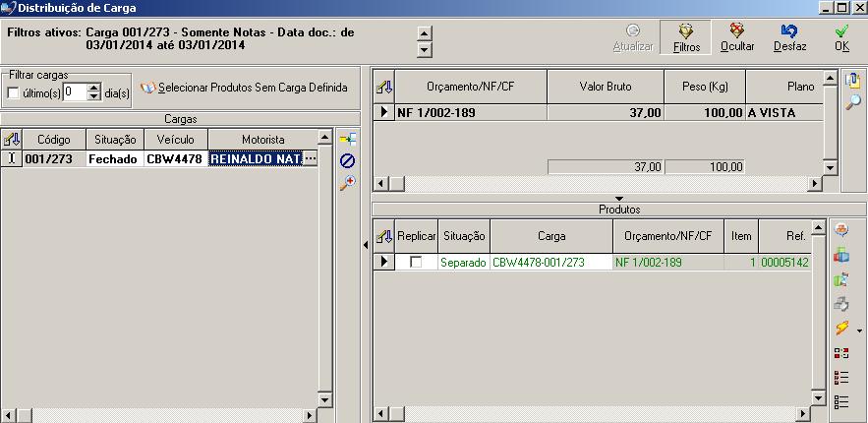Image resolution: width=868 pixels, height=423 pixels.
Task: Click the Ocultar toolbar icon
Action: pyautogui.click(x=736, y=37)
